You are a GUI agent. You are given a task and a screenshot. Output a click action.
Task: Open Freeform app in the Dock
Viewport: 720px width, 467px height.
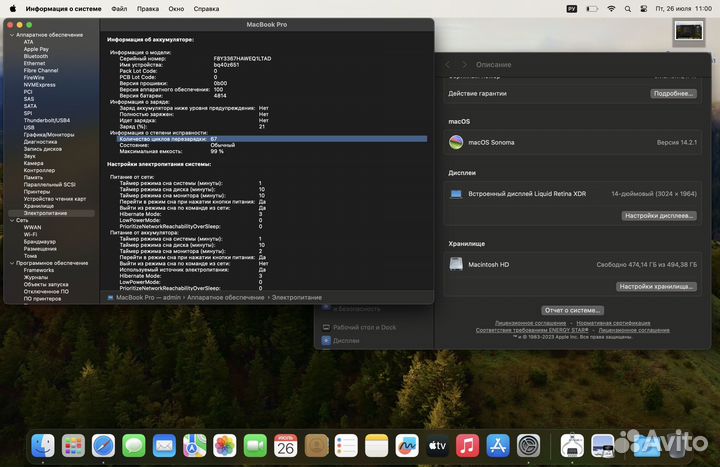click(407, 445)
